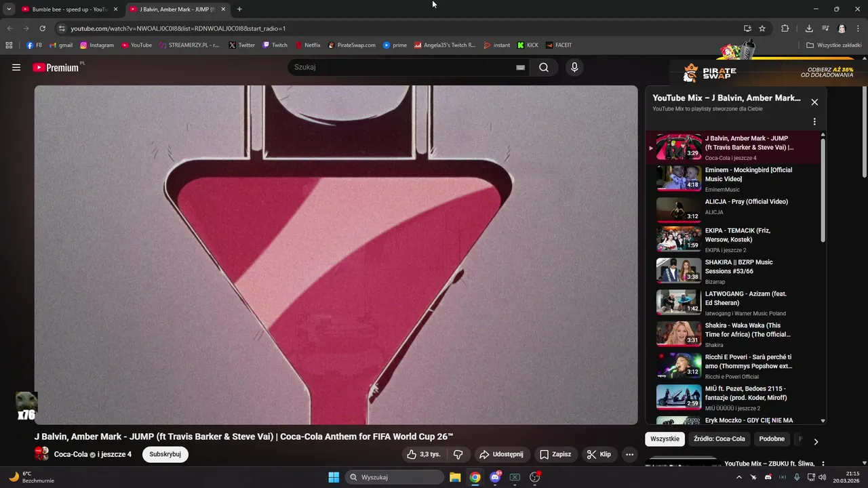The width and height of the screenshot is (868, 488).
Task: Open the on-screen keyboard icon in search
Action: tap(520, 68)
